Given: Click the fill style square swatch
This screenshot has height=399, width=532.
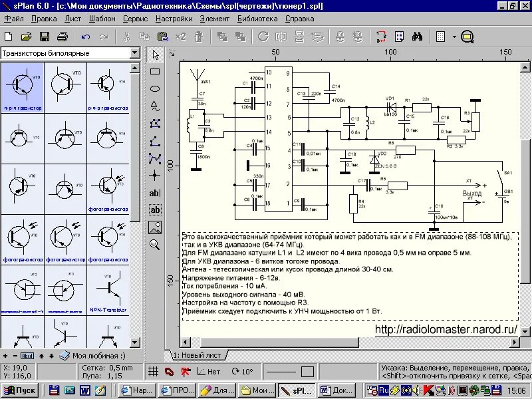Looking at the screenshot, I should pyautogui.click(x=307, y=372).
